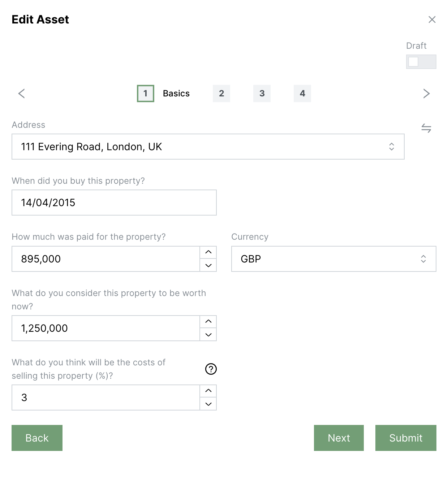Screen dimensions: 448x491
Task: Submit the asset form
Action: coord(406,438)
